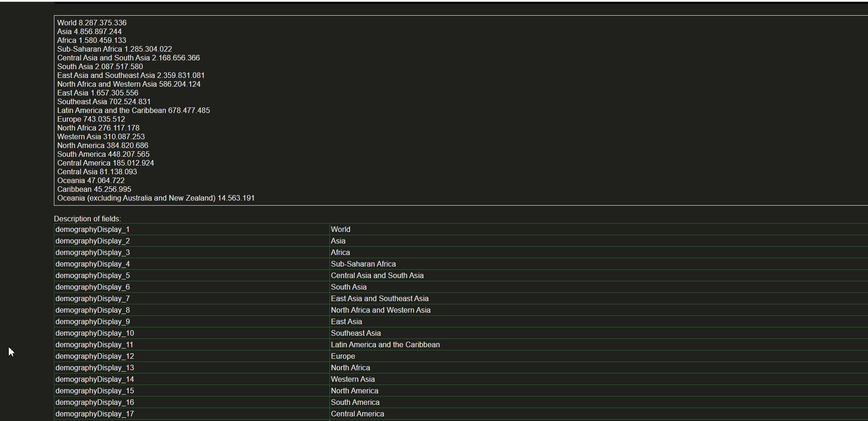Viewport: 868px width, 421px height.
Task: Click the 'Western Asia 310.087.253' entry
Action: (101, 136)
